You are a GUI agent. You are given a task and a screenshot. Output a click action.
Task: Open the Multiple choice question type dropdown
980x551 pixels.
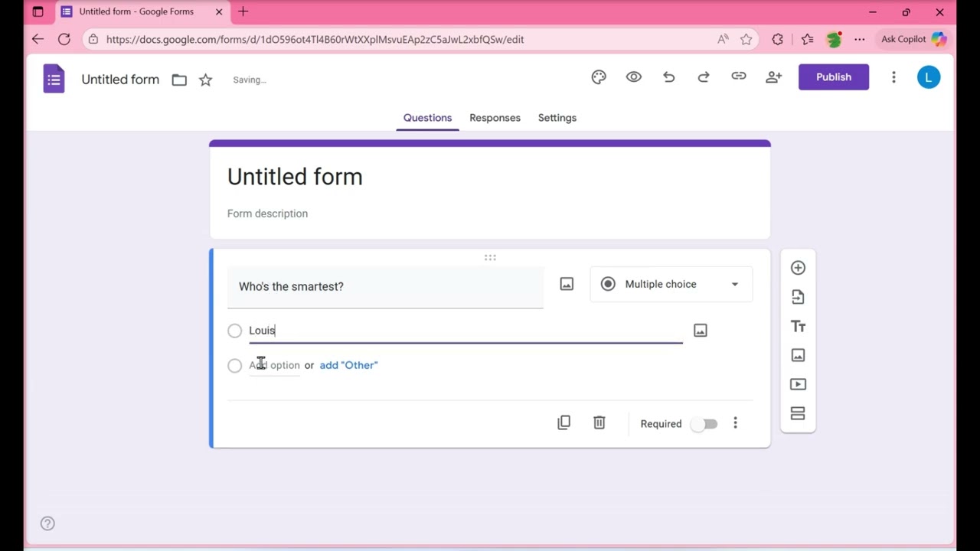coord(671,284)
